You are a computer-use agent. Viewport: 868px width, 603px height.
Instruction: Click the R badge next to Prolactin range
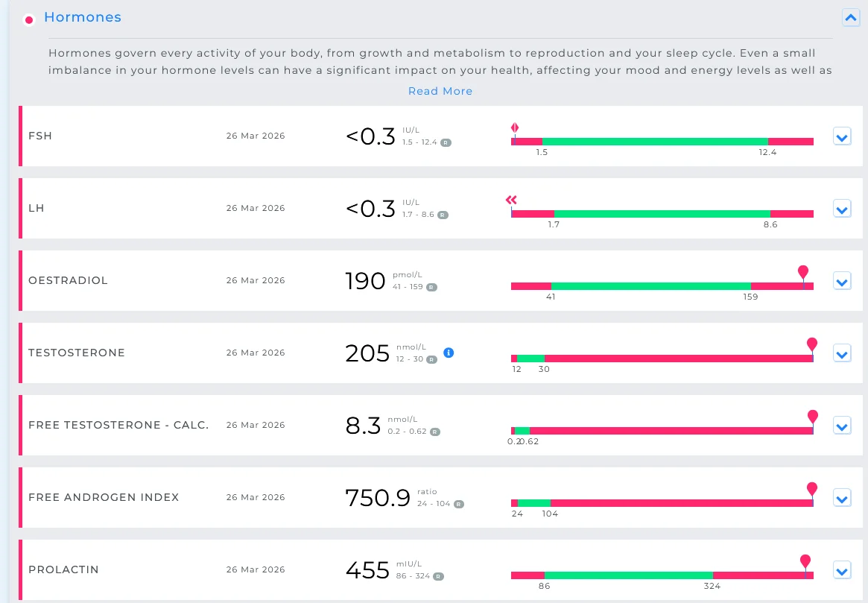[438, 576]
